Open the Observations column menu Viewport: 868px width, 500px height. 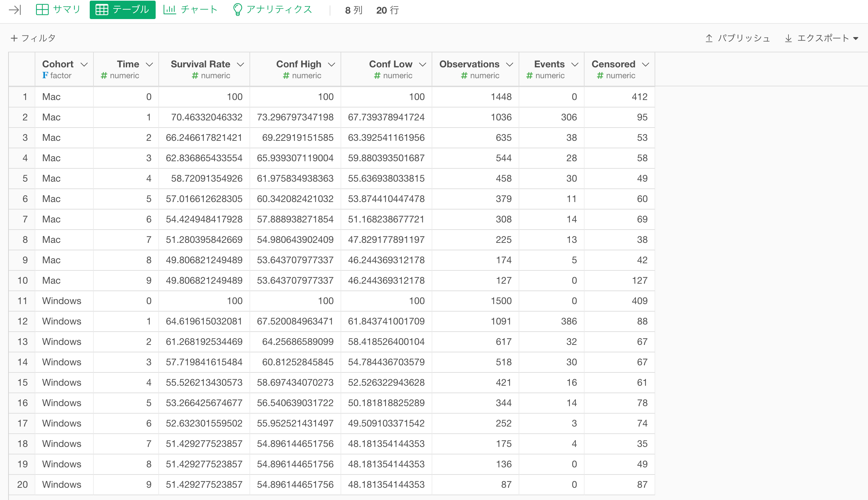tap(510, 65)
